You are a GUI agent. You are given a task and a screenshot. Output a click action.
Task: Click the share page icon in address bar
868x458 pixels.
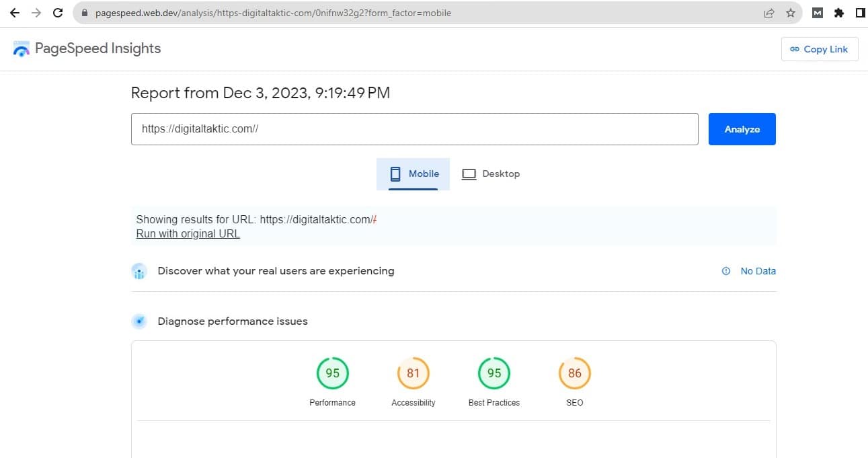coord(769,13)
